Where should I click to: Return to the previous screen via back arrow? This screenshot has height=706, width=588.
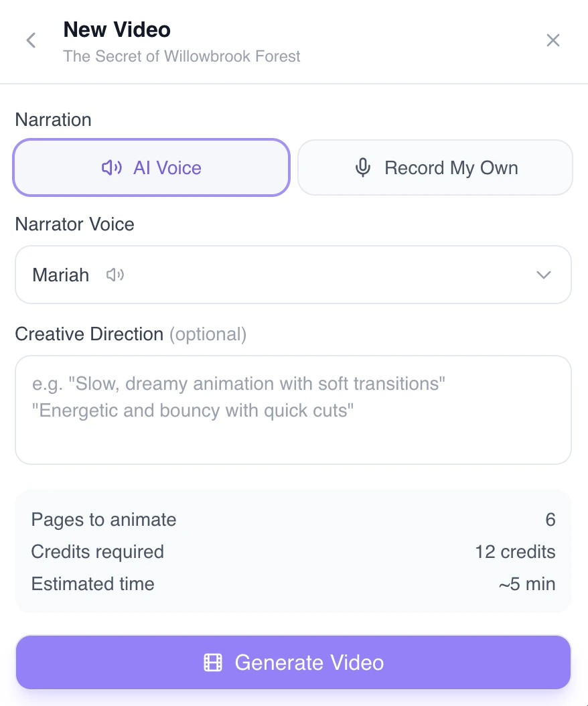31,40
